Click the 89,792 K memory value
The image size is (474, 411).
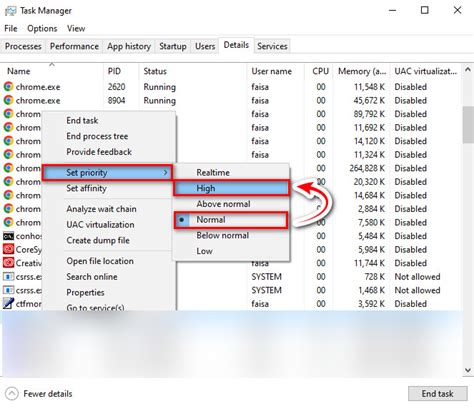pos(369,114)
